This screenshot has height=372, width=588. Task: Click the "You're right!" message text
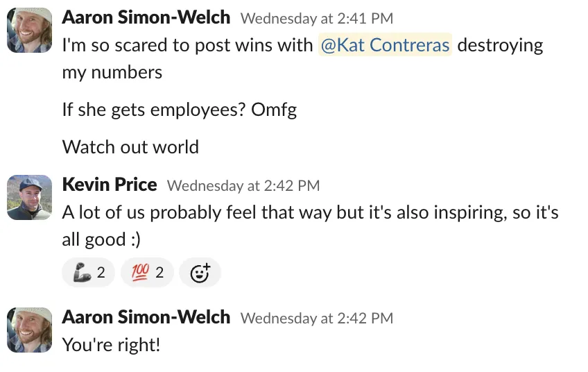click(x=111, y=344)
